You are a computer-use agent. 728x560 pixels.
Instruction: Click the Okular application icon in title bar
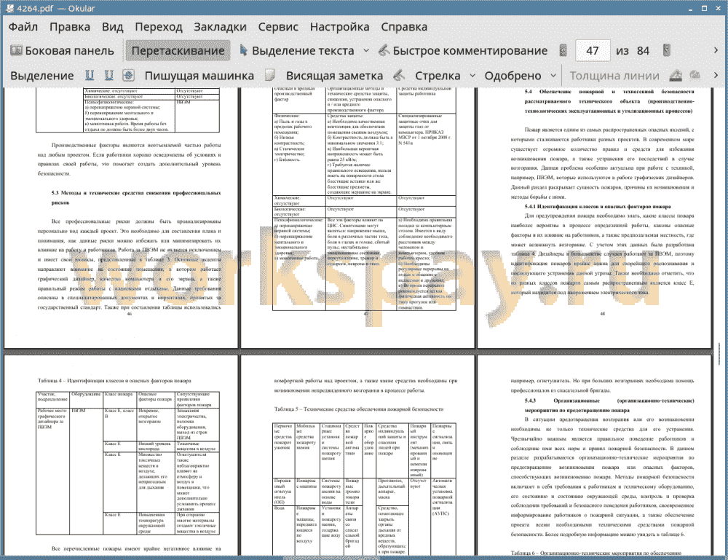pos(9,8)
